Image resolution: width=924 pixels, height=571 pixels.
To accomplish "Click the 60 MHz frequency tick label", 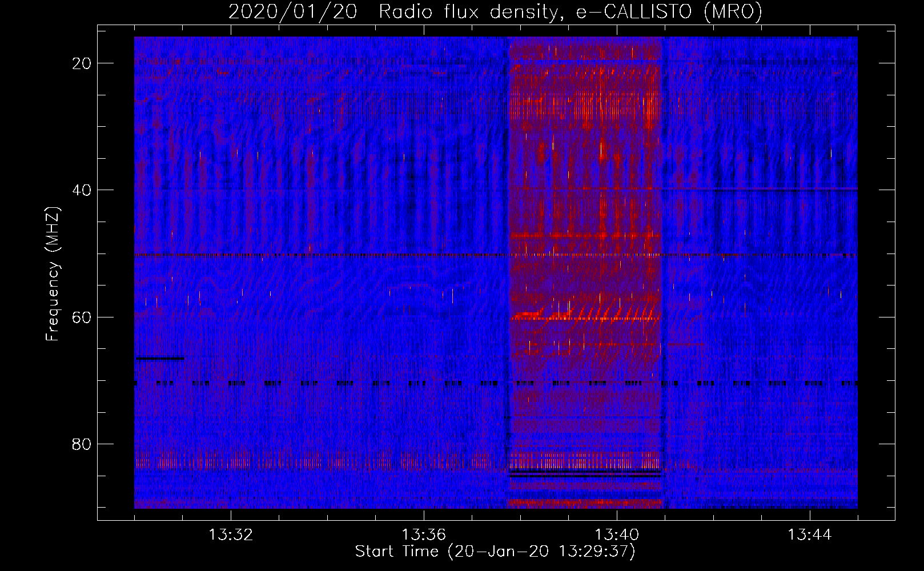I will 82,317.
